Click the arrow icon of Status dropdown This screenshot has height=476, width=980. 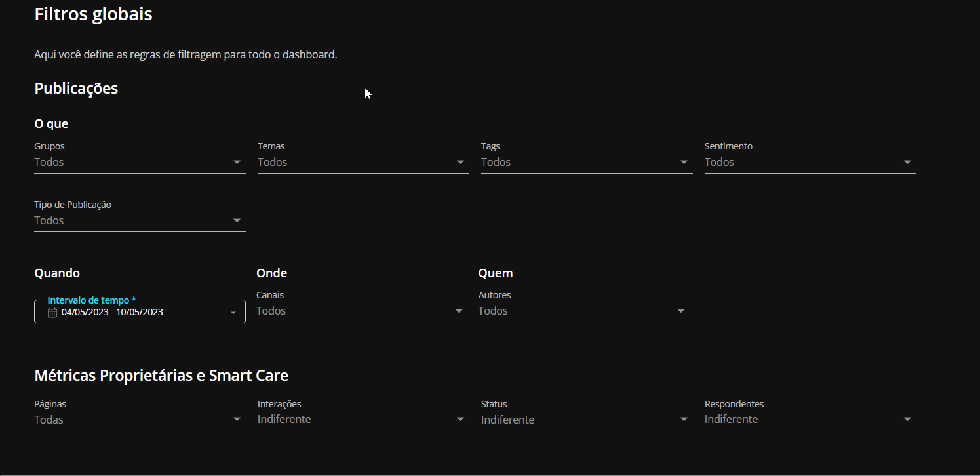(684, 420)
